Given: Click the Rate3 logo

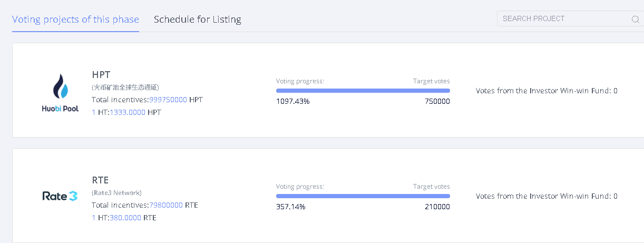Looking at the screenshot, I should click(x=60, y=196).
